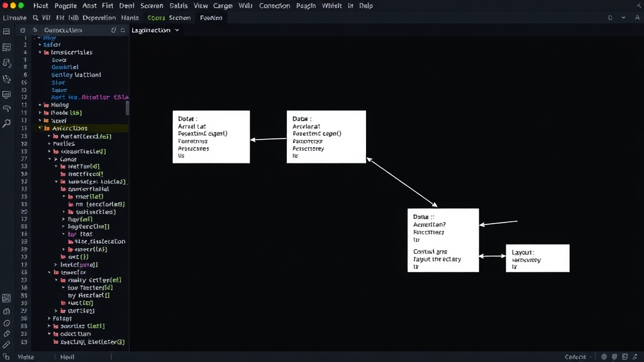Open the chevron dropdown at top right

[x=623, y=18]
